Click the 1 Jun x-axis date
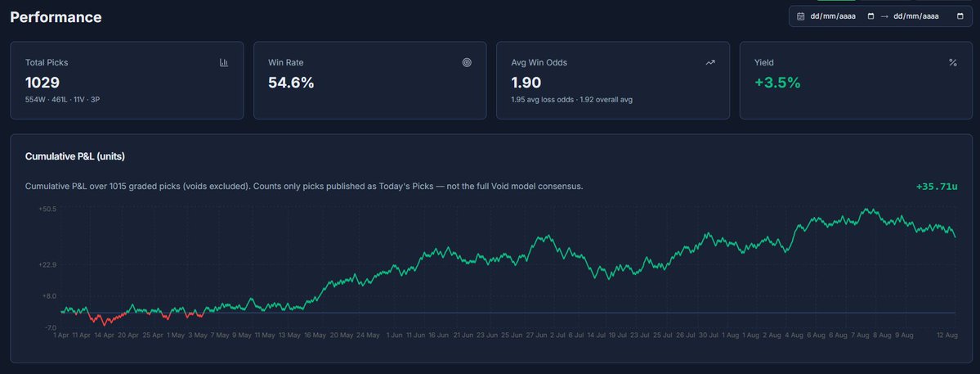 [395, 336]
